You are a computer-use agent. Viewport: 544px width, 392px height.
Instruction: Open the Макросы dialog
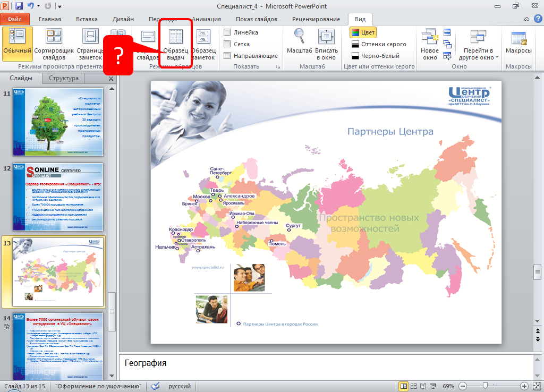click(x=518, y=45)
